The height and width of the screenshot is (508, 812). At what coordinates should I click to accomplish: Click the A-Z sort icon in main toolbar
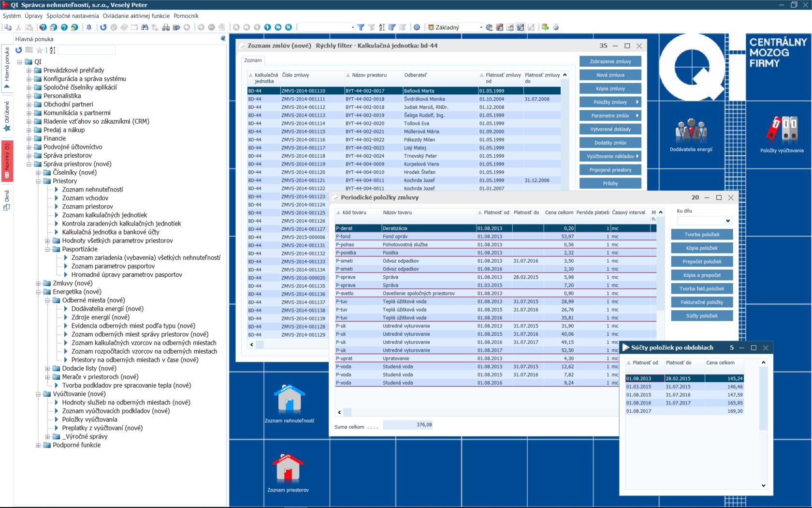point(382,28)
